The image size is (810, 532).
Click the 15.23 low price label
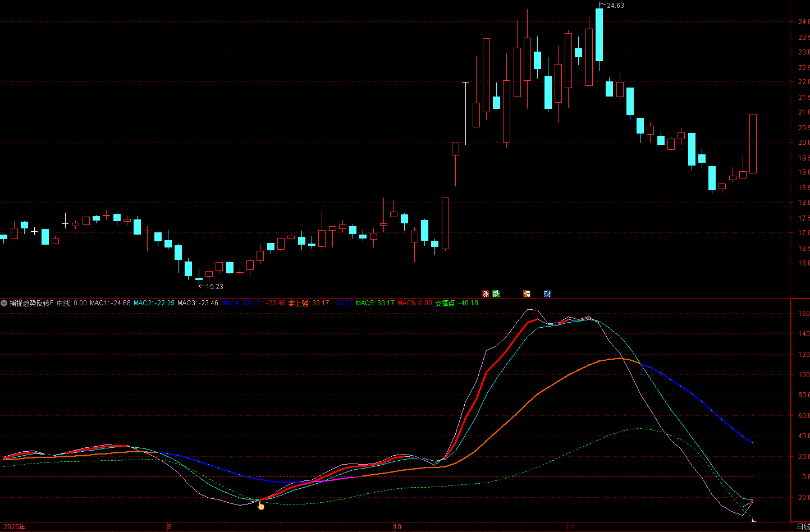point(214,287)
